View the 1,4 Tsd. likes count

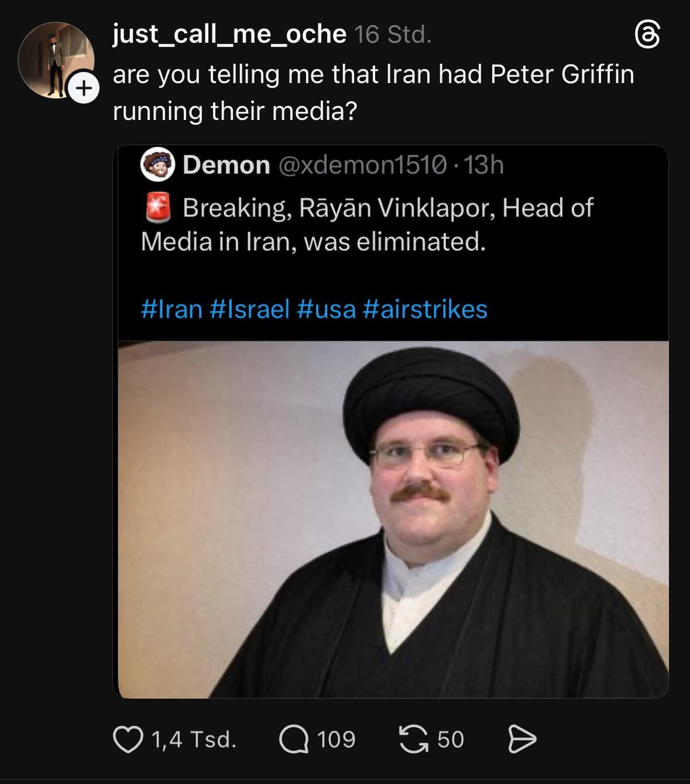(194, 740)
